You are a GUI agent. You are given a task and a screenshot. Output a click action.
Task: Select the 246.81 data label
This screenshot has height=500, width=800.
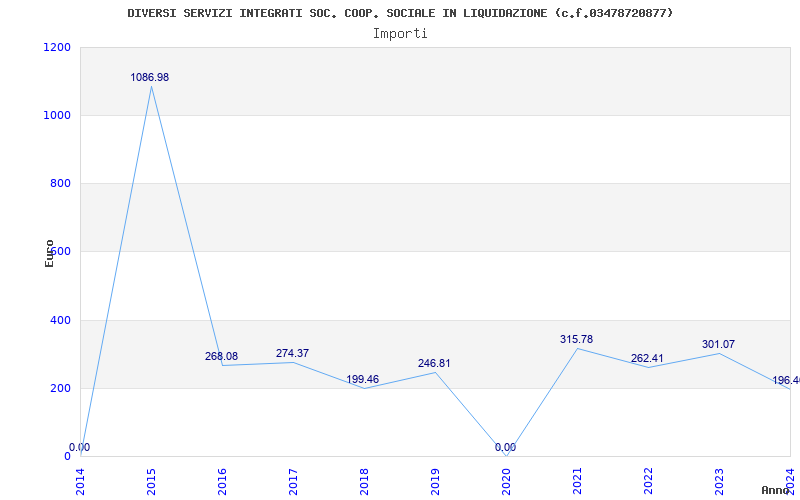click(434, 364)
